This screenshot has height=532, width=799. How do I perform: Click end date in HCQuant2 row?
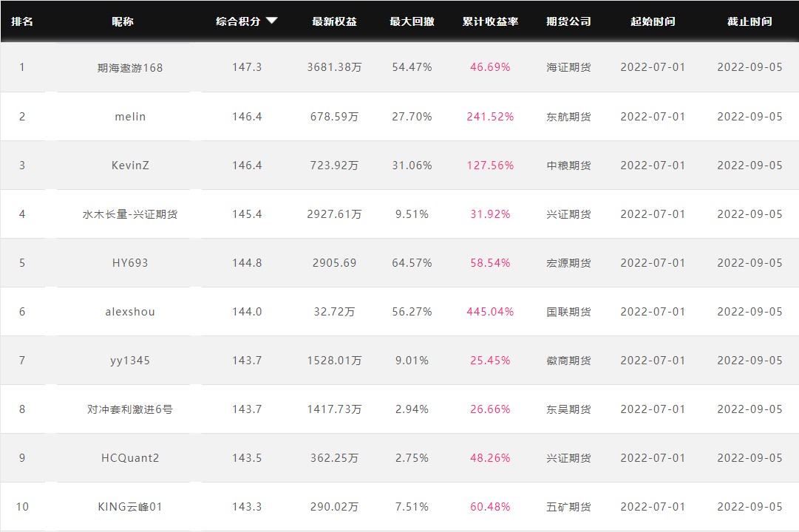pos(749,458)
